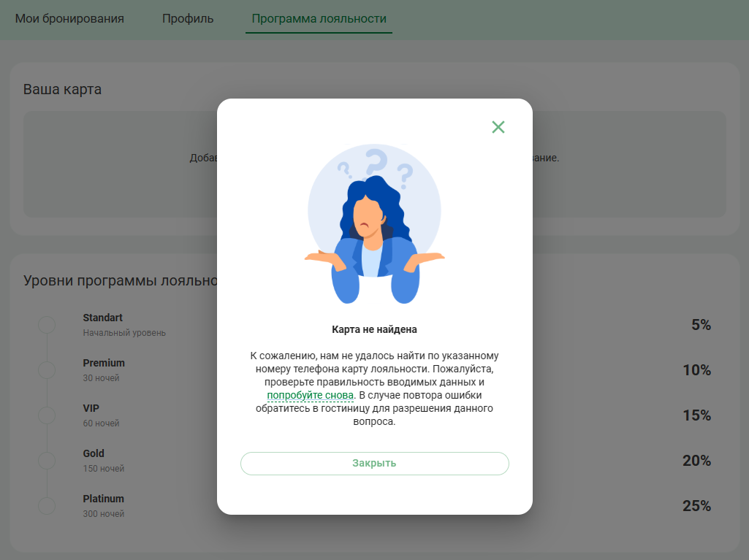Select the Программа лояльности tab
Screen dimensions: 749x560
319,19
